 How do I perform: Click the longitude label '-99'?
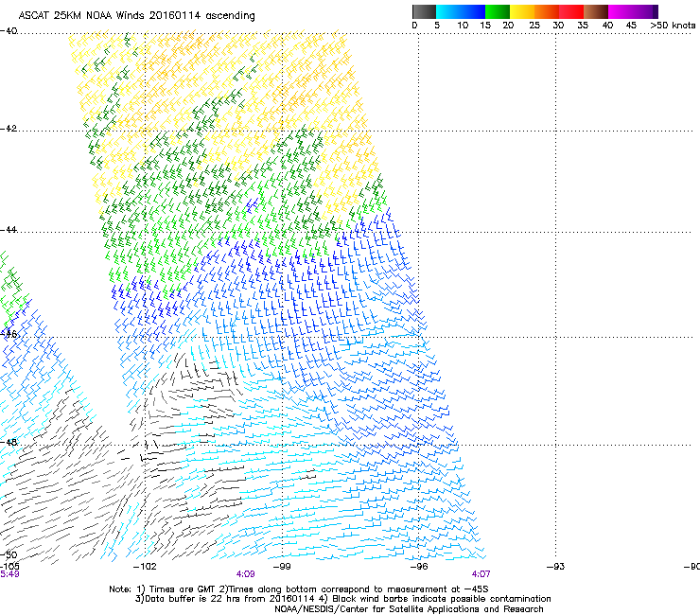282,567
